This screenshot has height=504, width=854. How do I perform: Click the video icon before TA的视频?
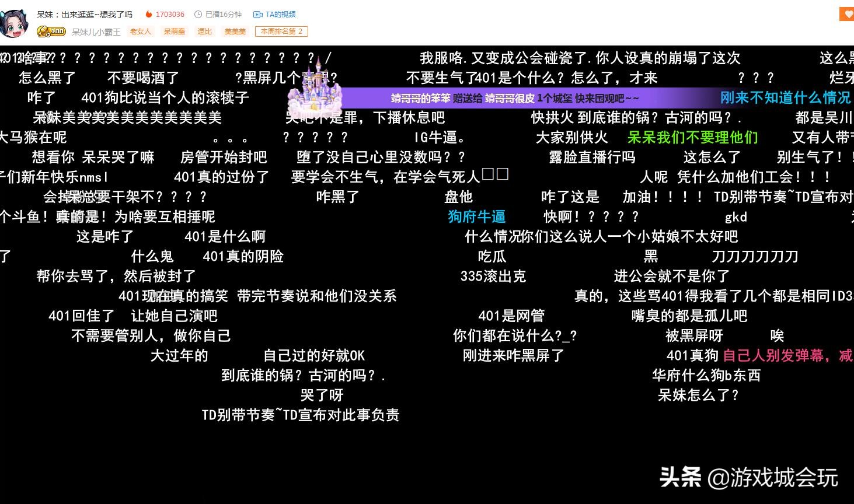coord(257,14)
